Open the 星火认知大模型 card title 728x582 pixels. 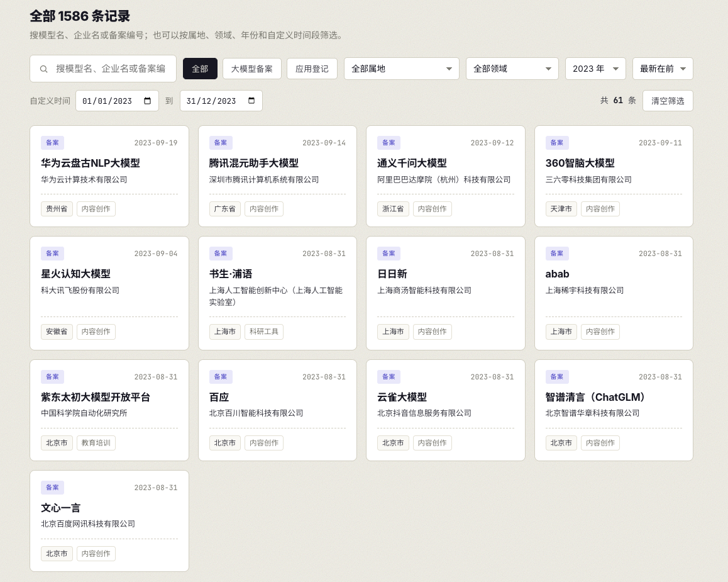point(75,274)
